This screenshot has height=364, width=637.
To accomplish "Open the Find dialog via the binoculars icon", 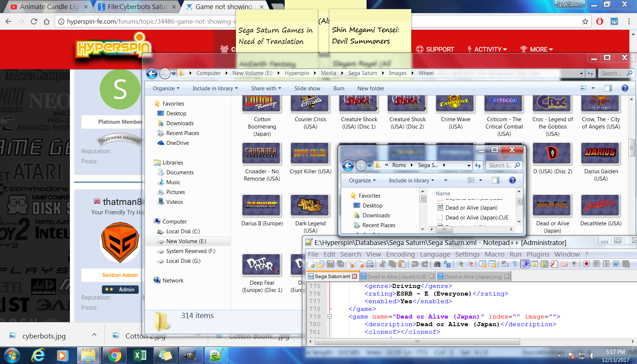I will pos(437,264).
